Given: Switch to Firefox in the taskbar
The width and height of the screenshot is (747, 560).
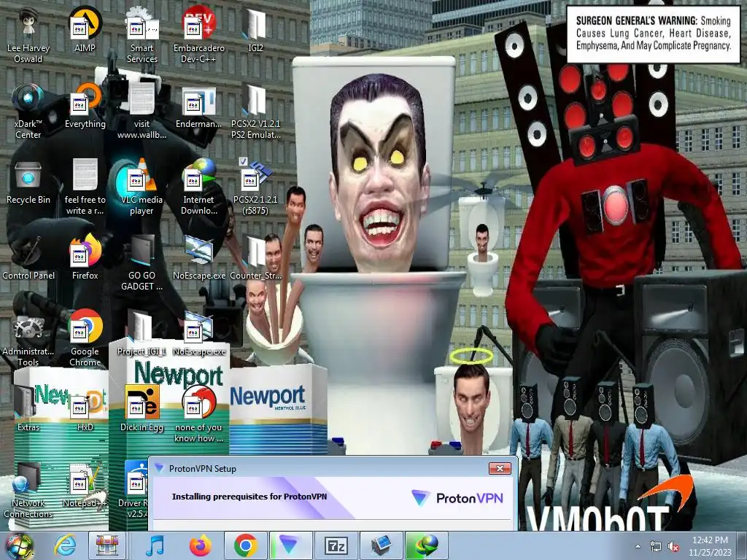Looking at the screenshot, I should (x=200, y=545).
